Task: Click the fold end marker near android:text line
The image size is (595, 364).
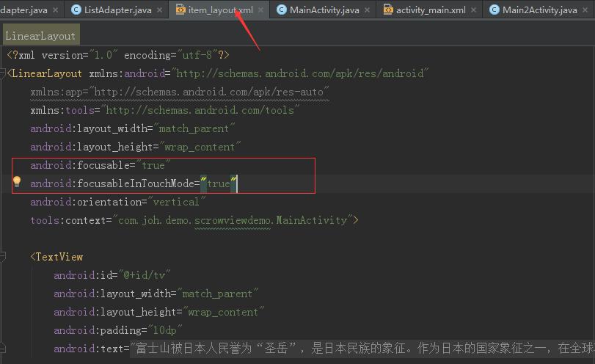Action: pyautogui.click(x=3, y=349)
